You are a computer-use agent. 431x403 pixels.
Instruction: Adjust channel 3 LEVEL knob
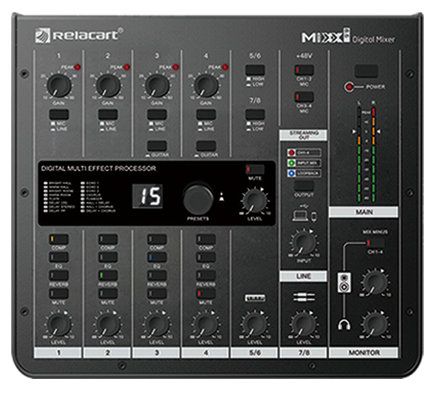coord(157,324)
